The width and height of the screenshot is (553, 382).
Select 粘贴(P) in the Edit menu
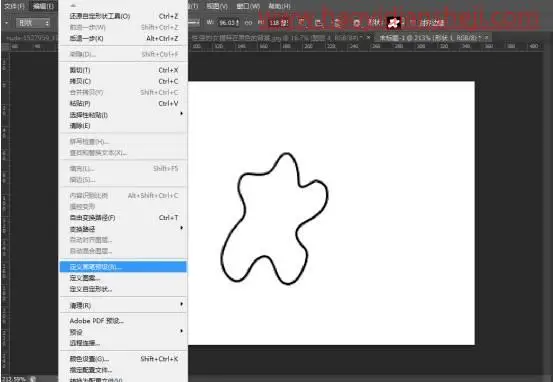tap(123, 104)
